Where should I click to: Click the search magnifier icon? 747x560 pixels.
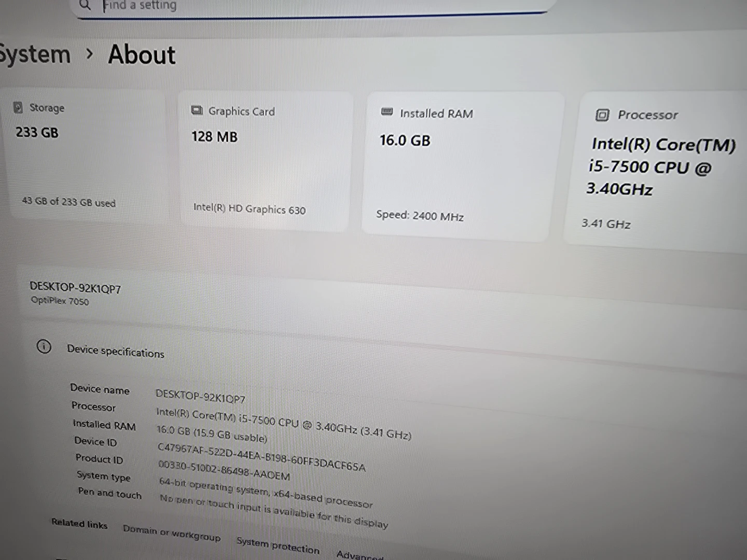(x=86, y=5)
